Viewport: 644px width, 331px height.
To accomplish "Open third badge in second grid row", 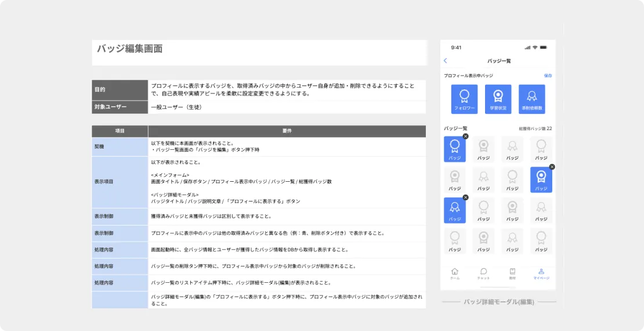I will point(512,179).
